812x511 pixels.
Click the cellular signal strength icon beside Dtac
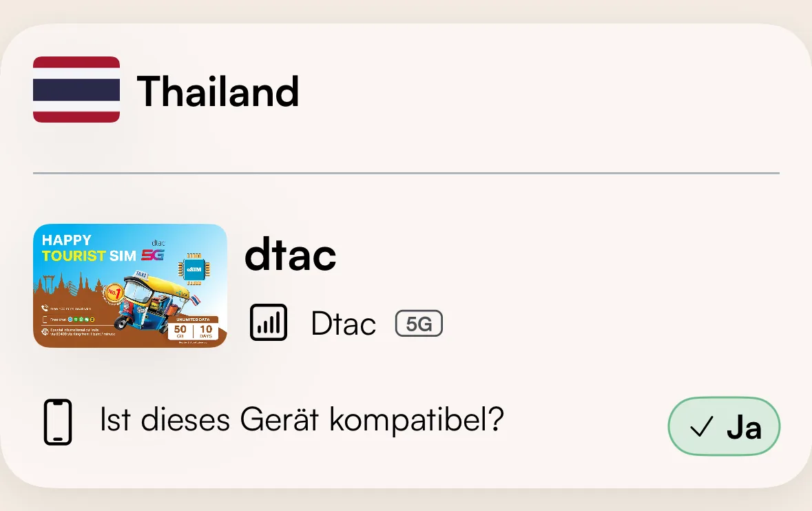268,322
